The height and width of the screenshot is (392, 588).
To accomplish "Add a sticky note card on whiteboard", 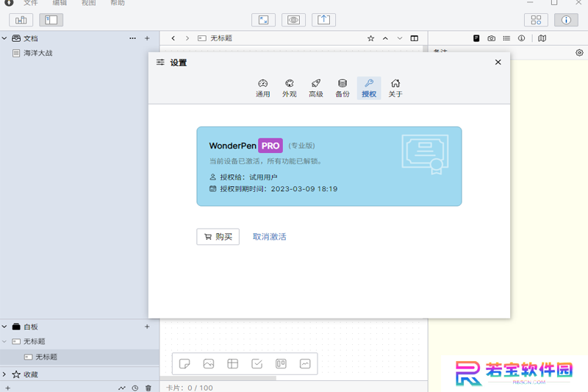I will click(184, 364).
